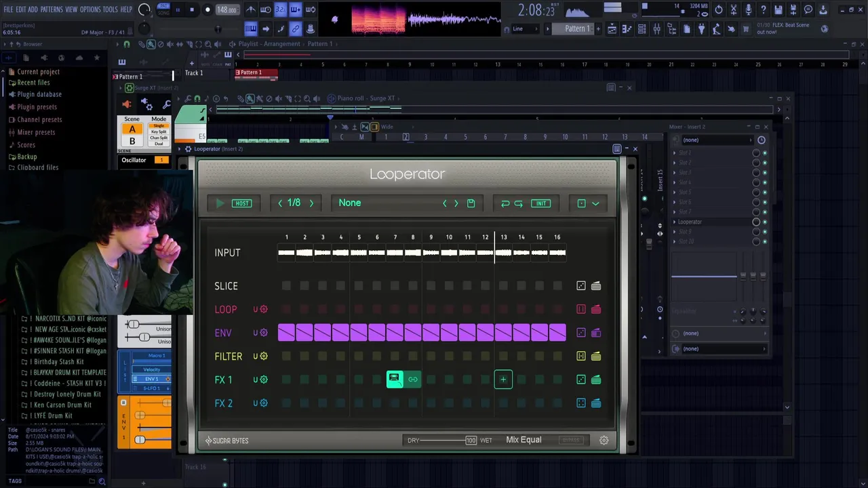
Task: Click the Looperator redo arrow
Action: coord(518,203)
